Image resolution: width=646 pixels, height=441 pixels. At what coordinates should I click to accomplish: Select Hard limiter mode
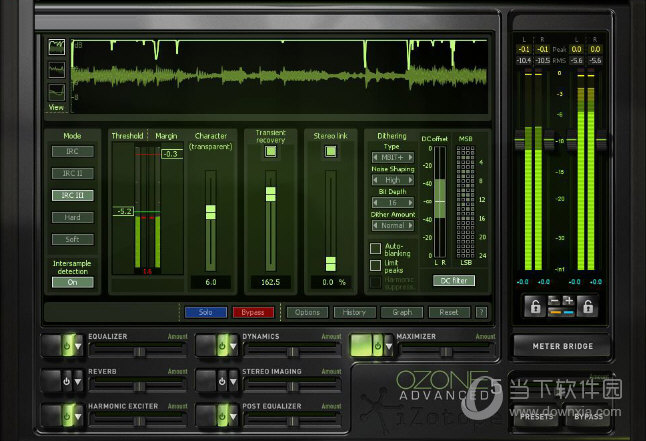tap(73, 217)
